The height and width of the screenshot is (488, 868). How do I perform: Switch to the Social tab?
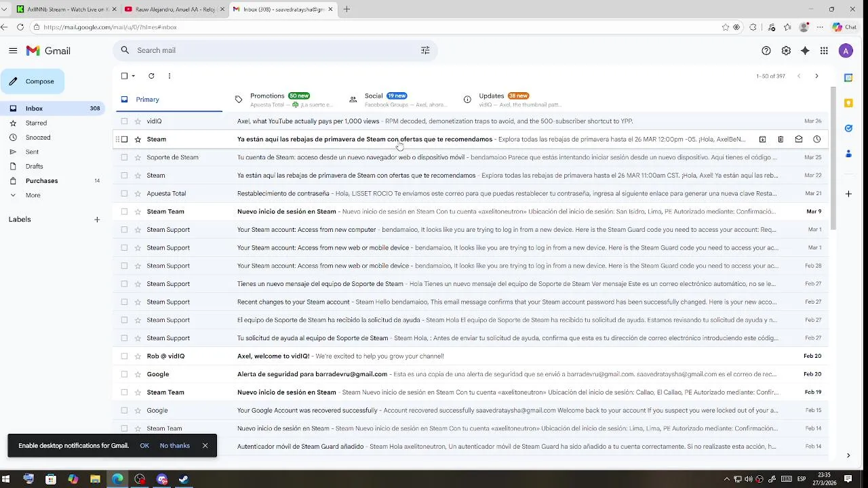397,100
